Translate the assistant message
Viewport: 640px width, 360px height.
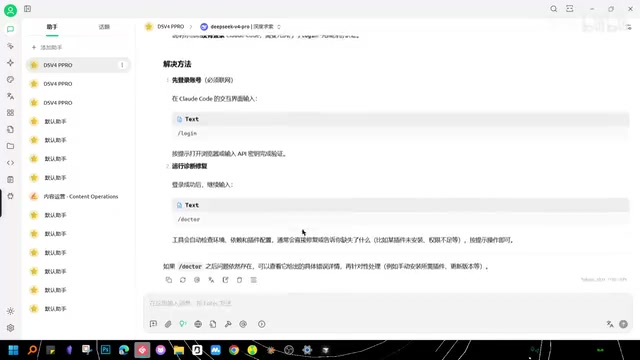211,280
